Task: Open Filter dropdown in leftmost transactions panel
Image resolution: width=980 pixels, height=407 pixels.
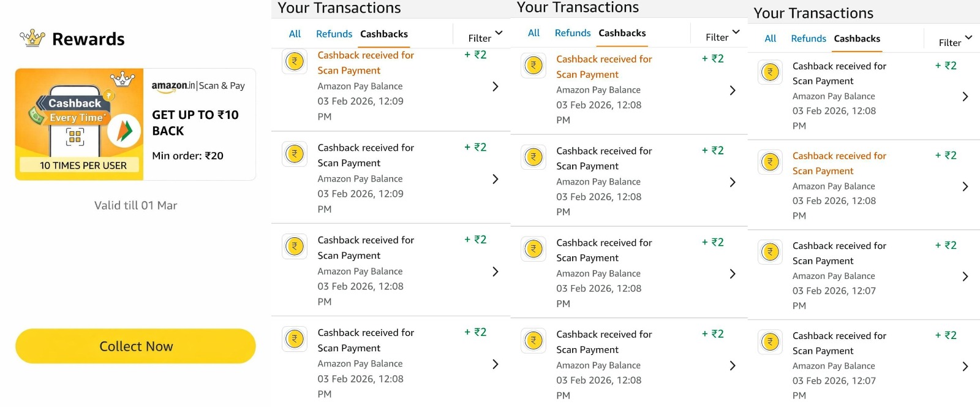Action: click(485, 37)
